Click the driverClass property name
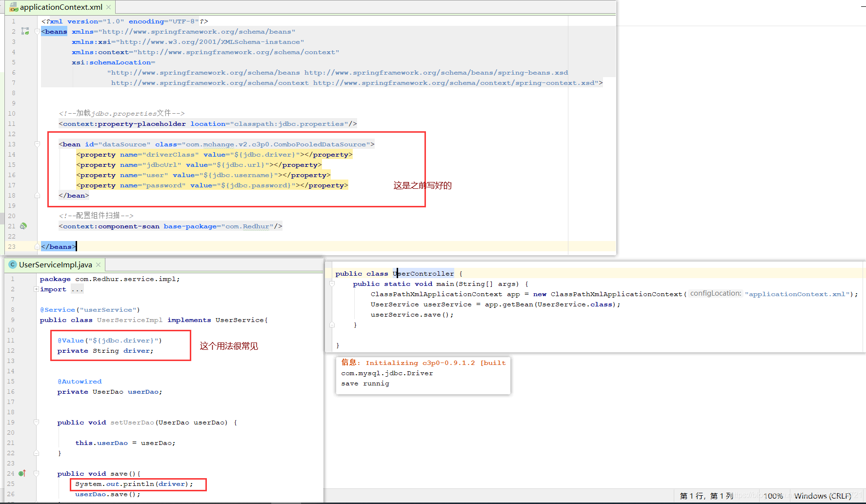Image resolution: width=866 pixels, height=504 pixels. coord(171,154)
